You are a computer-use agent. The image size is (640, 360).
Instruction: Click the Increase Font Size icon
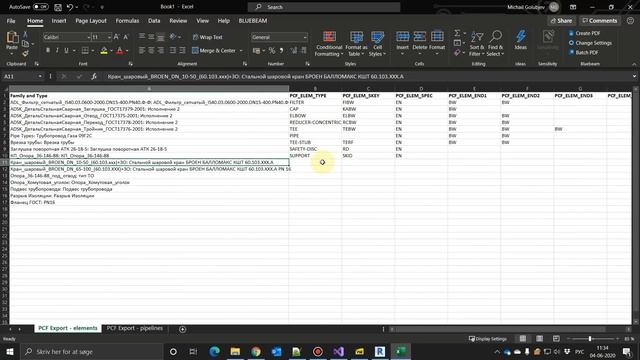coord(117,37)
